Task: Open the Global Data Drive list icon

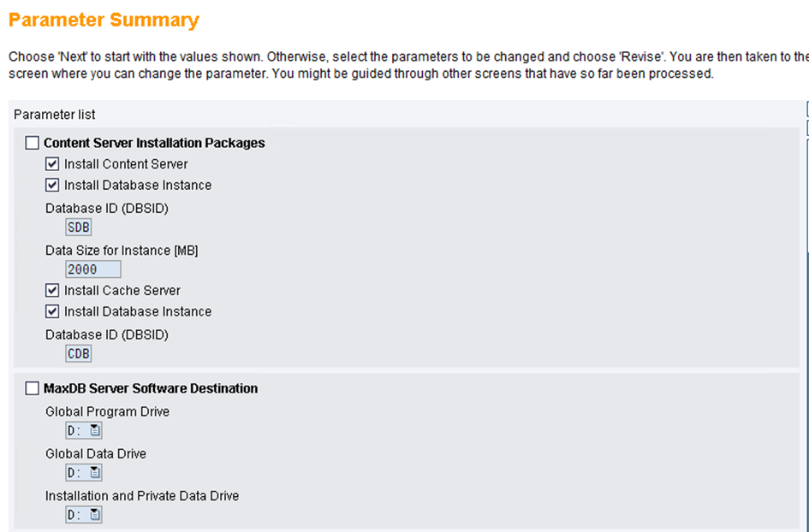Action: (94, 472)
